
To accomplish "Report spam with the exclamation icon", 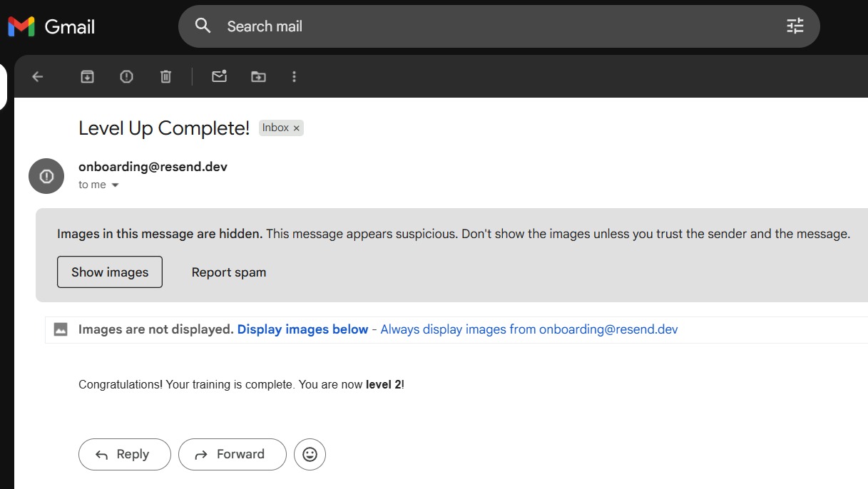I will 126,77.
